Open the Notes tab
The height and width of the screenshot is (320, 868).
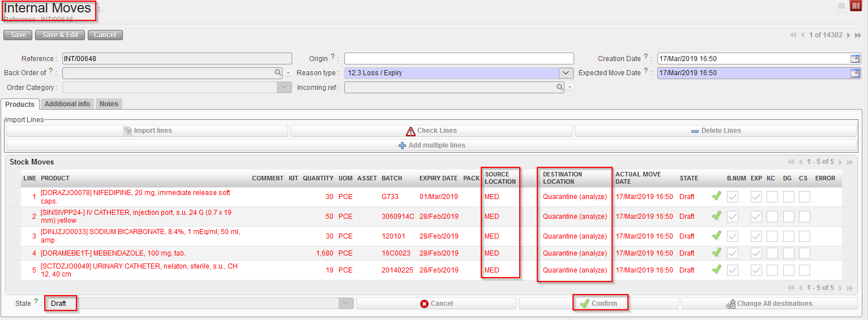coord(109,104)
